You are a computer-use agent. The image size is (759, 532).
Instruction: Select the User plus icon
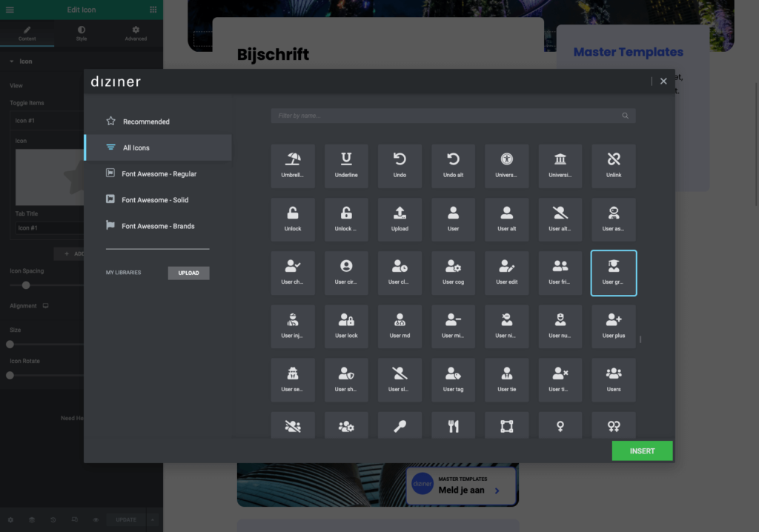click(x=614, y=326)
